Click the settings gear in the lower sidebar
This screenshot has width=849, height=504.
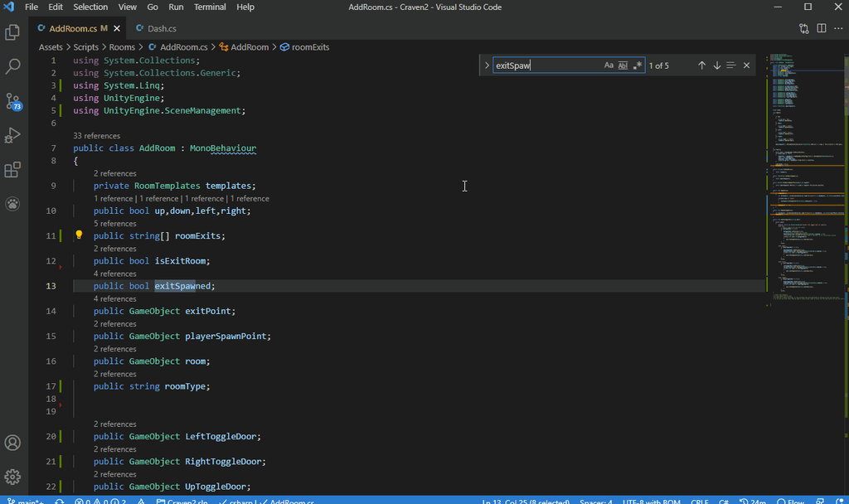[x=12, y=477]
